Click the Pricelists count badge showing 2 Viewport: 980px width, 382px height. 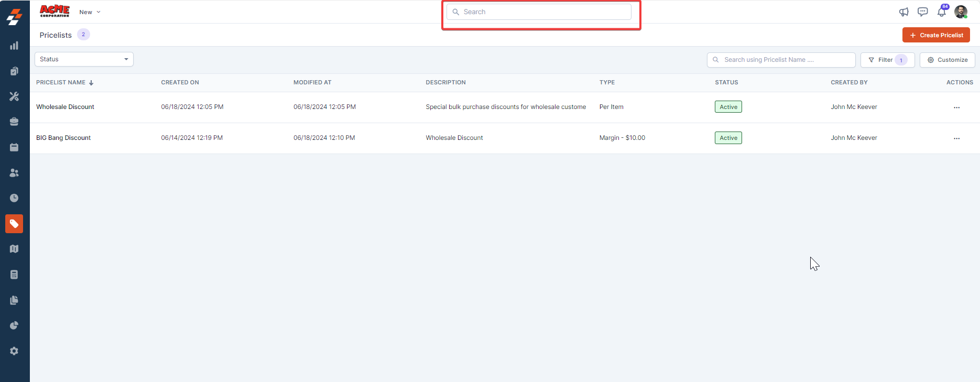click(83, 35)
